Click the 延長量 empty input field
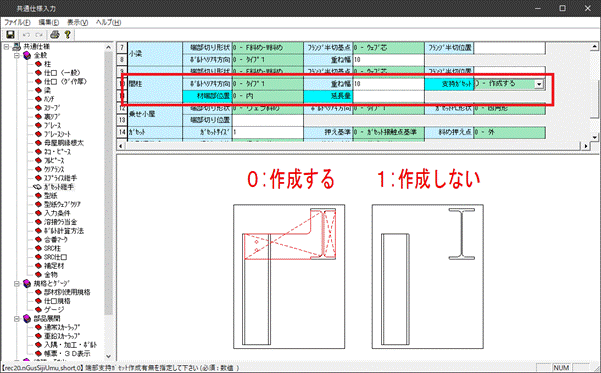 (388, 96)
